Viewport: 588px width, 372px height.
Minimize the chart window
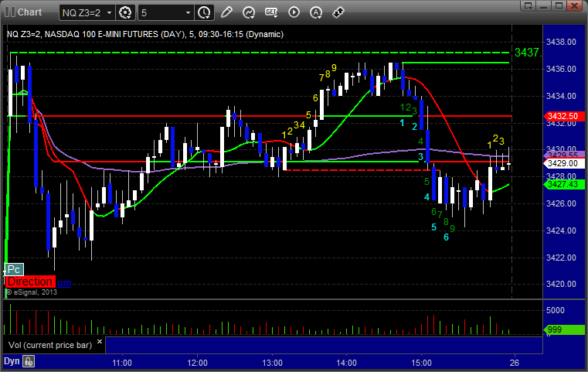tap(544, 5)
